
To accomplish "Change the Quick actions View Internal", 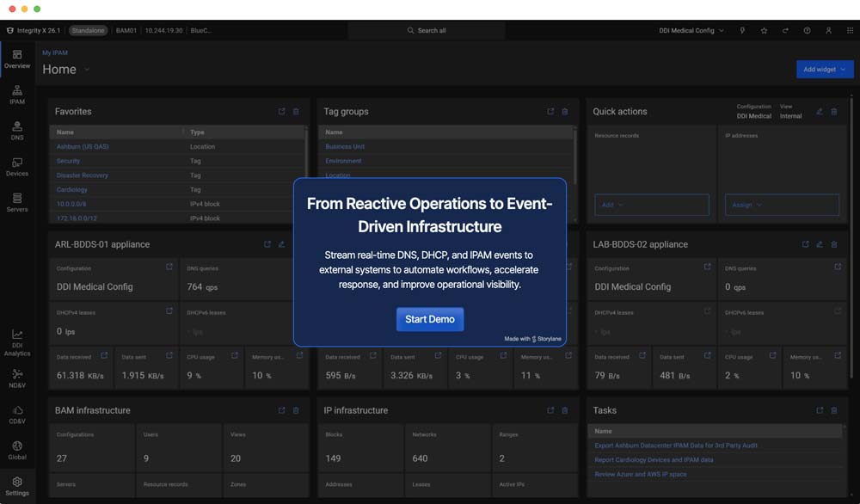I will (x=790, y=116).
